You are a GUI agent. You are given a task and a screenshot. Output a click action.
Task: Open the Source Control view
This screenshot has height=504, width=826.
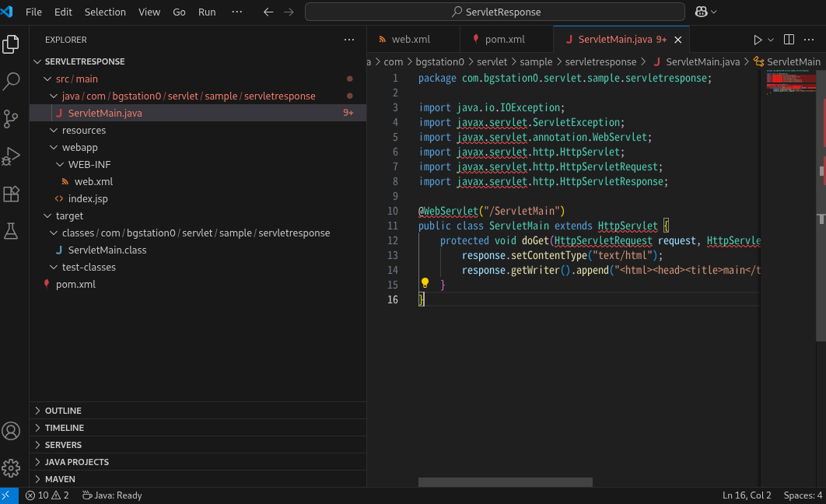(x=11, y=118)
